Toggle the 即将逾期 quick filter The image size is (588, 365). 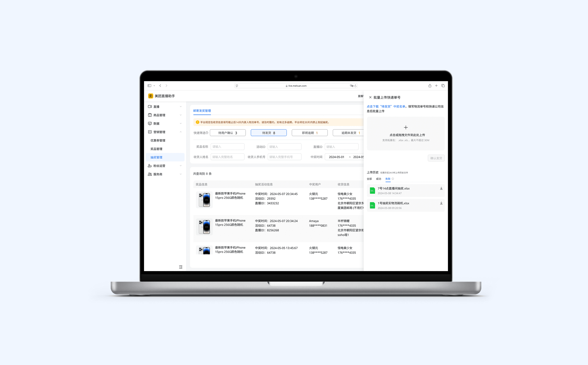(309, 133)
